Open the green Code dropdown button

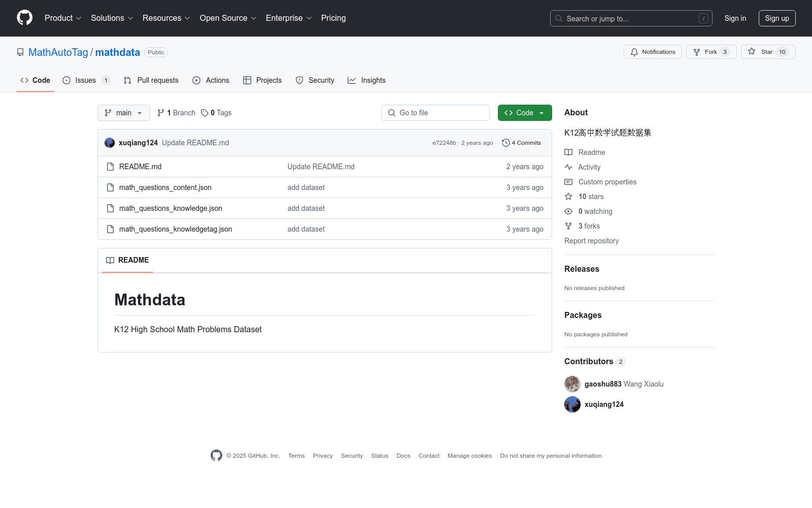tap(525, 113)
